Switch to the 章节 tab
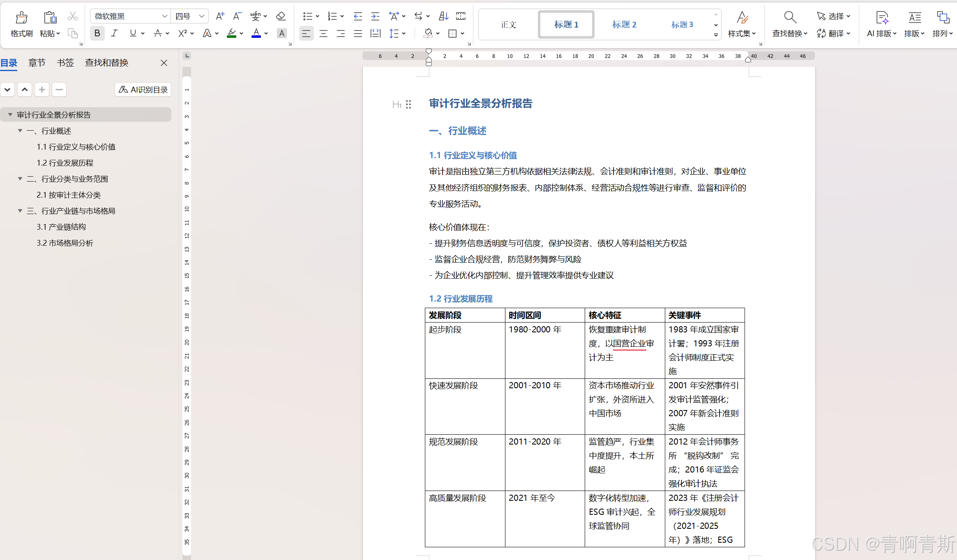Viewport: 957px width, 560px height. pyautogui.click(x=37, y=62)
